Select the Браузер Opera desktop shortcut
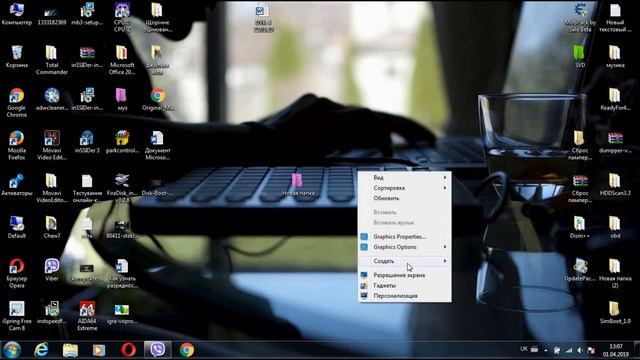Image resolution: width=640 pixels, height=360 pixels. point(16,273)
